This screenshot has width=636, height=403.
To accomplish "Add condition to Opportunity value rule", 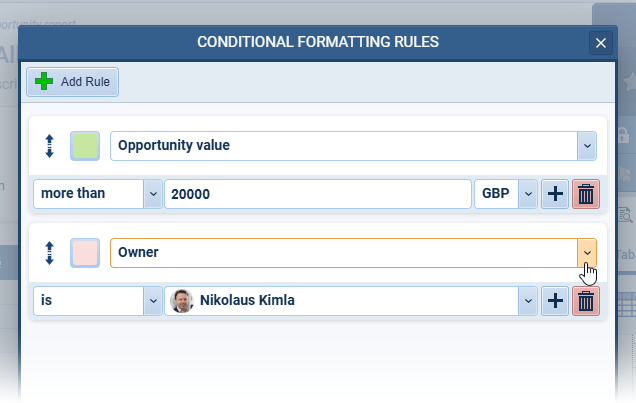I will pos(554,194).
